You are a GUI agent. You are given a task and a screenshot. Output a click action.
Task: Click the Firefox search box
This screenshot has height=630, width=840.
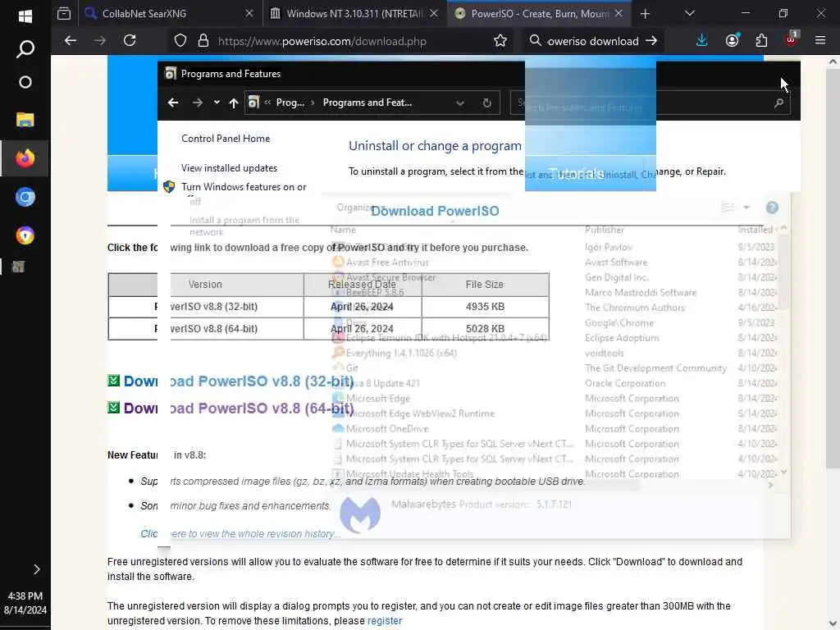pos(592,41)
